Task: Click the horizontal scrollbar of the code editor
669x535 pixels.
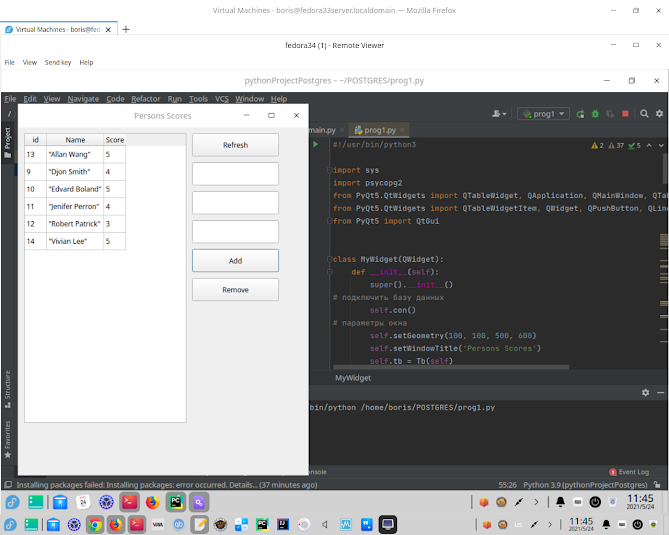Action: (451, 367)
